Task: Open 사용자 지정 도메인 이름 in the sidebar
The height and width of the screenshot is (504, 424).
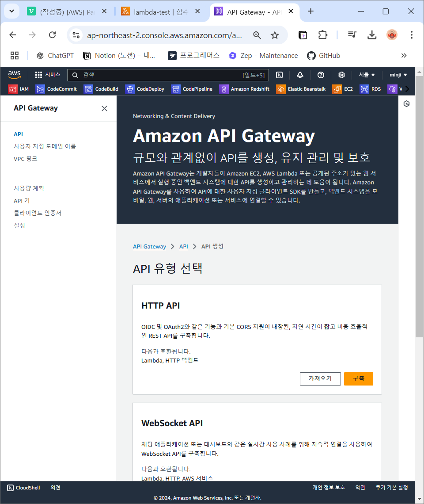Action: point(45,146)
